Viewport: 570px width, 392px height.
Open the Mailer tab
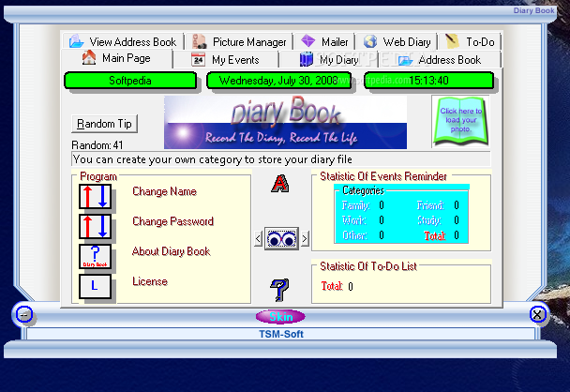click(x=324, y=41)
